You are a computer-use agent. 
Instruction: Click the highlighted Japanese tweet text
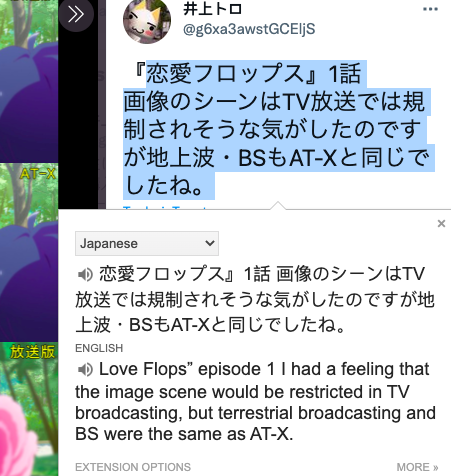click(x=278, y=129)
